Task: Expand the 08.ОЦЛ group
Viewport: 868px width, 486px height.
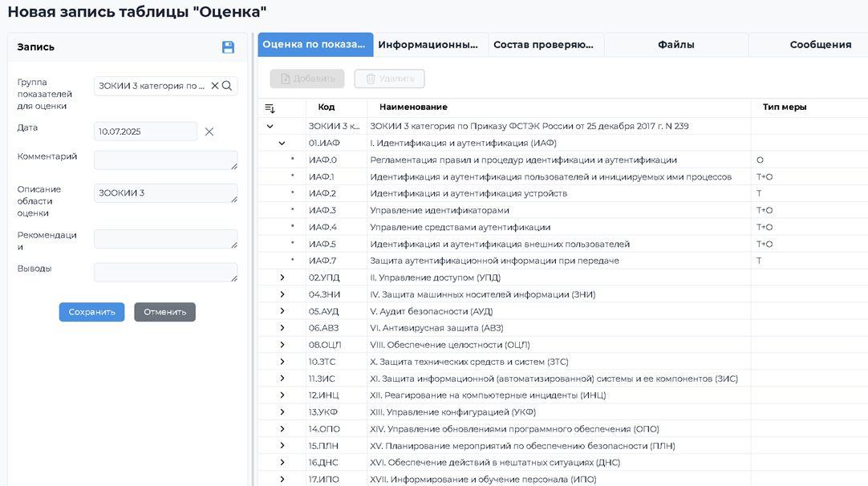Action: click(282, 344)
